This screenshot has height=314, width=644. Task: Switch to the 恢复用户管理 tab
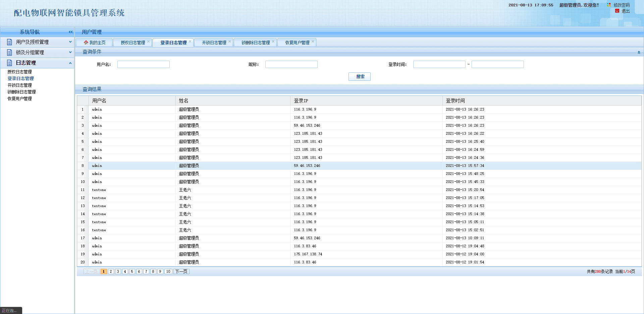tap(297, 43)
